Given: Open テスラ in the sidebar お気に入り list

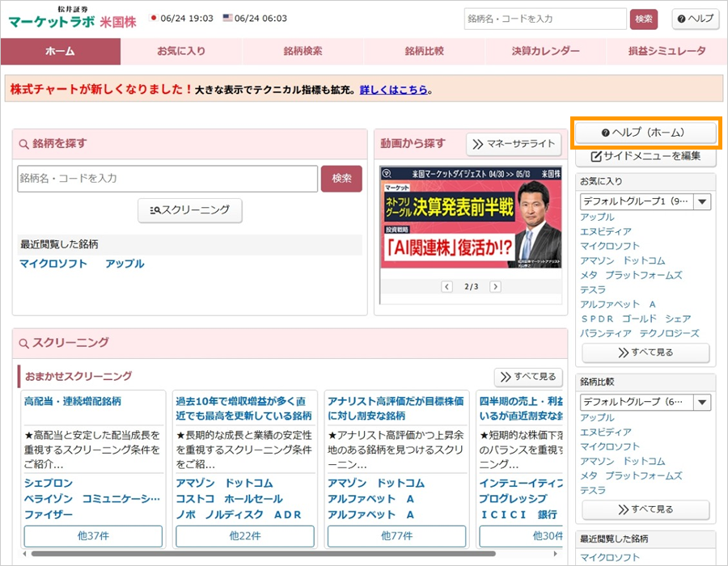Looking at the screenshot, I should (x=593, y=290).
